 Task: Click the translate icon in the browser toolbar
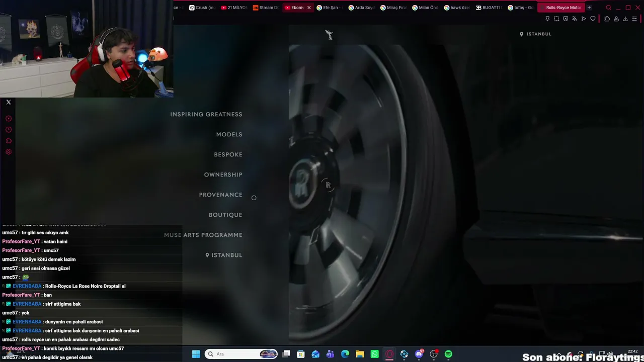575,19
